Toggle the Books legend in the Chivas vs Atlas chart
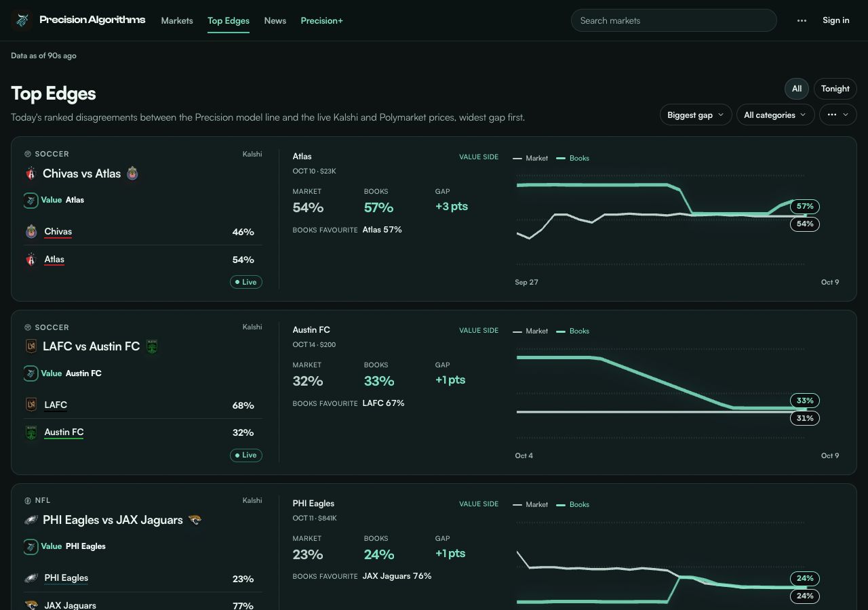868x610 pixels. pyautogui.click(x=573, y=158)
